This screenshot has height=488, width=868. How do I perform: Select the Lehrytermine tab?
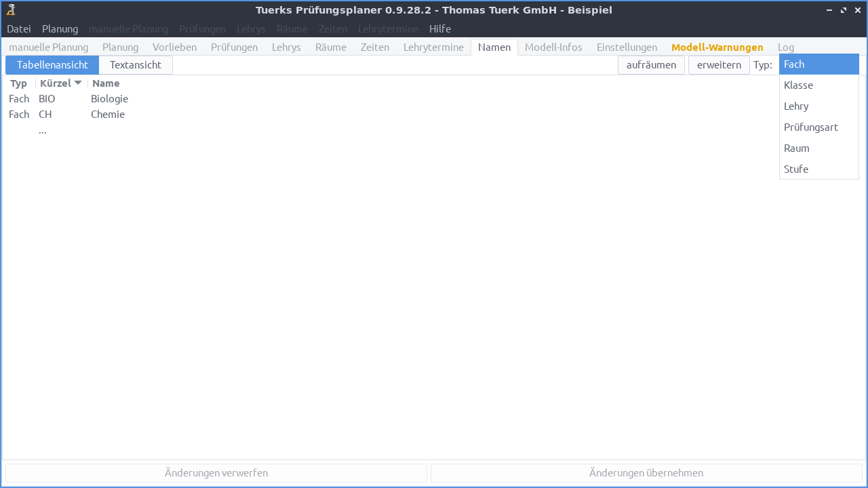[433, 47]
